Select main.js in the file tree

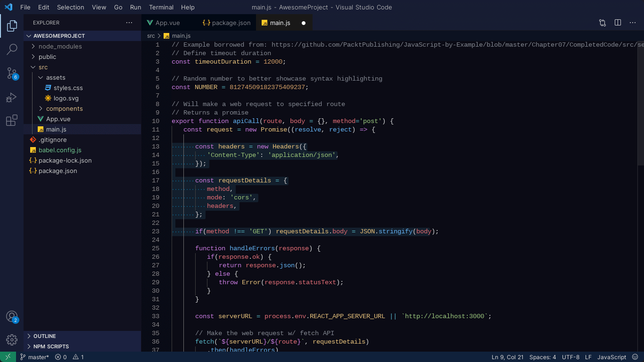point(56,129)
